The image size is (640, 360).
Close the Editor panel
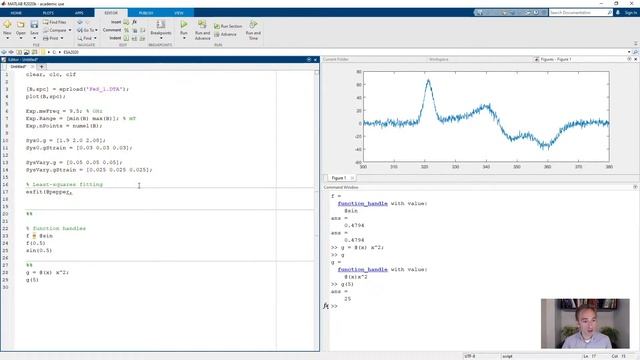pos(315,60)
